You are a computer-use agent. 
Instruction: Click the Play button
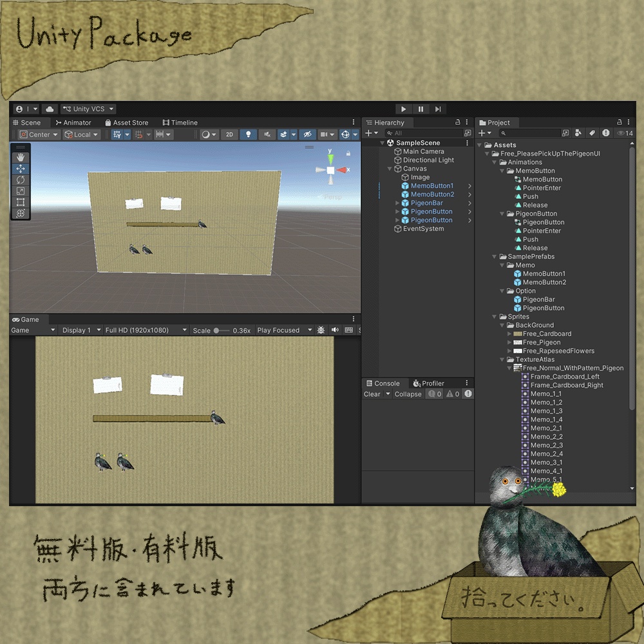(x=403, y=109)
